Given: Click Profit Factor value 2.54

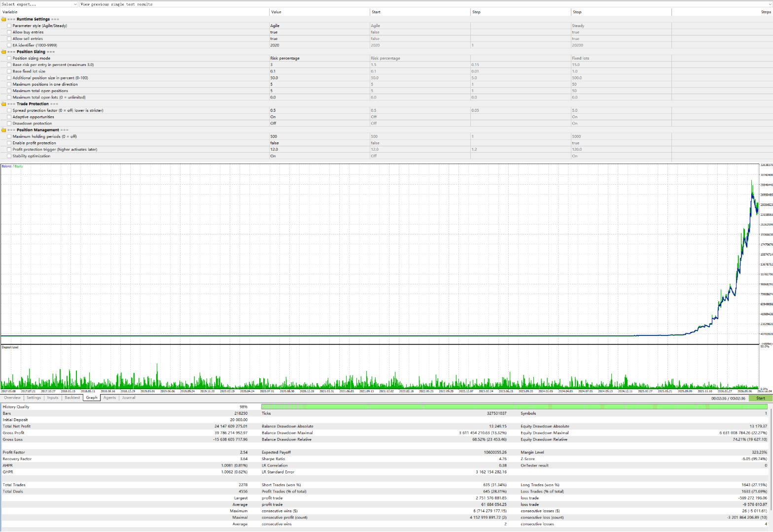Looking at the screenshot, I should pos(244,452).
